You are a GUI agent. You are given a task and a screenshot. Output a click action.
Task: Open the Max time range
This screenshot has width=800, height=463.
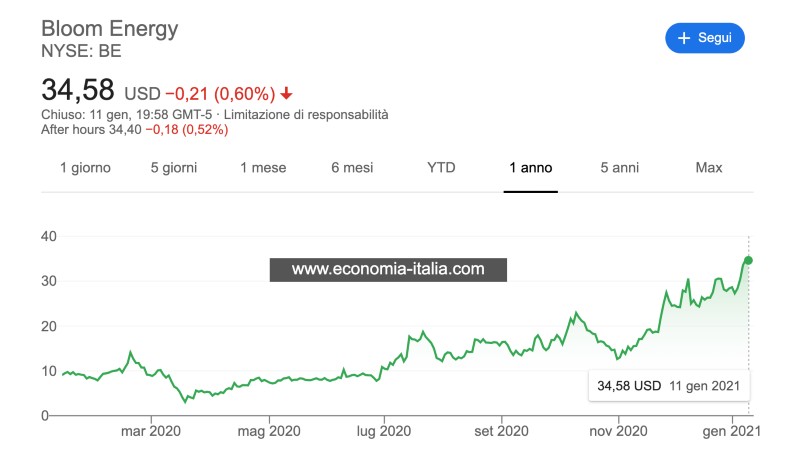point(709,167)
